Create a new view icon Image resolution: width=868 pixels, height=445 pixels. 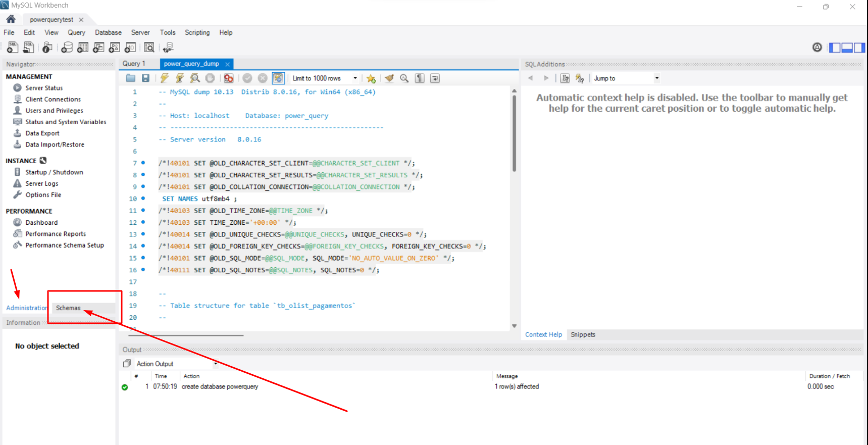pos(98,47)
